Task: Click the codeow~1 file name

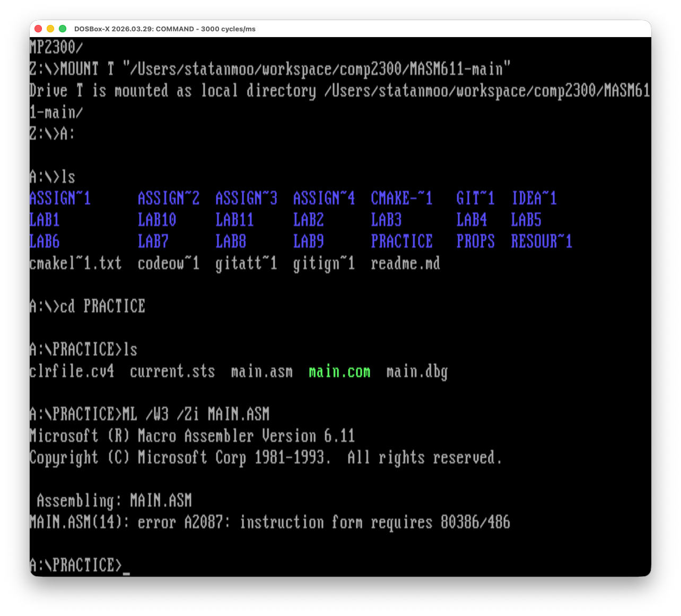Action: tap(169, 263)
